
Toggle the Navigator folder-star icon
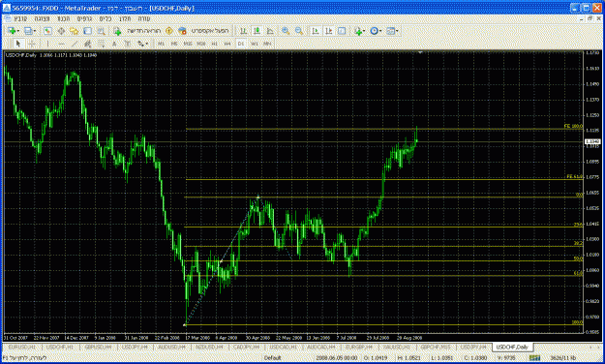pyautogui.click(x=74, y=31)
